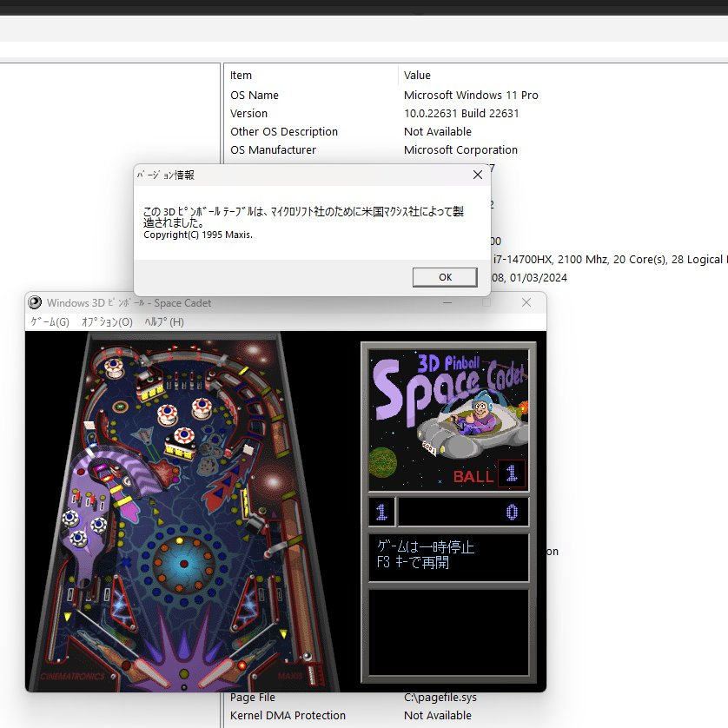The image size is (728, 728).
Task: Select the Kernel DMA Protection row
Action: click(x=476, y=716)
